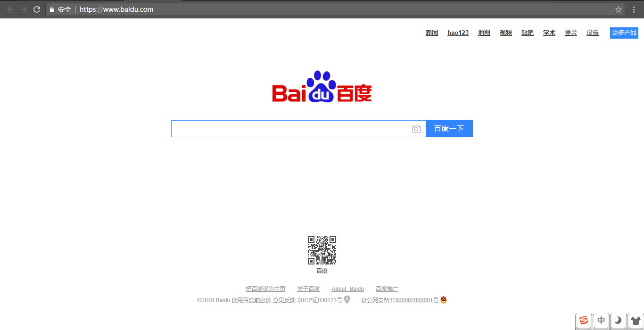
Task: Bookmark this page with star icon
Action: coord(619,9)
